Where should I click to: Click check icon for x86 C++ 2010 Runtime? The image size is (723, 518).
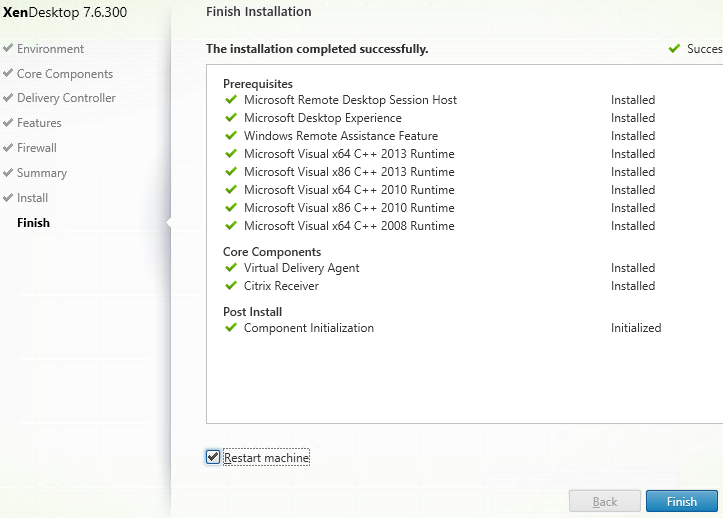[231, 208]
